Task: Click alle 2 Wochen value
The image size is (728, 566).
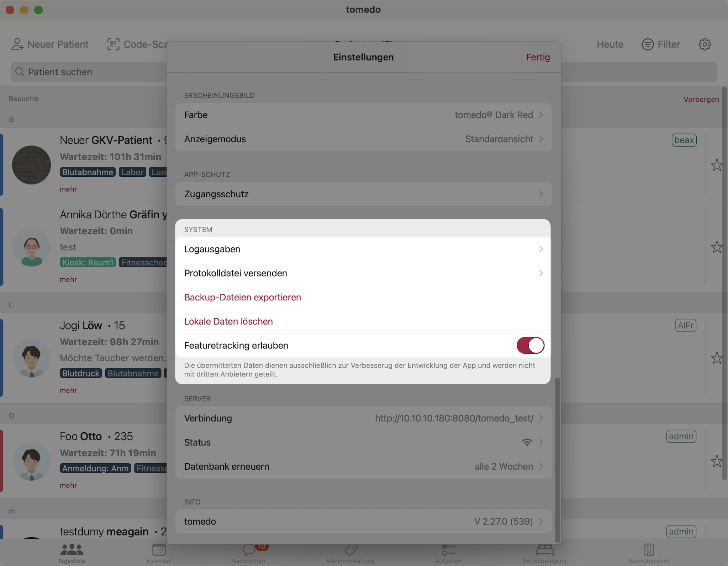Action: coord(503,466)
